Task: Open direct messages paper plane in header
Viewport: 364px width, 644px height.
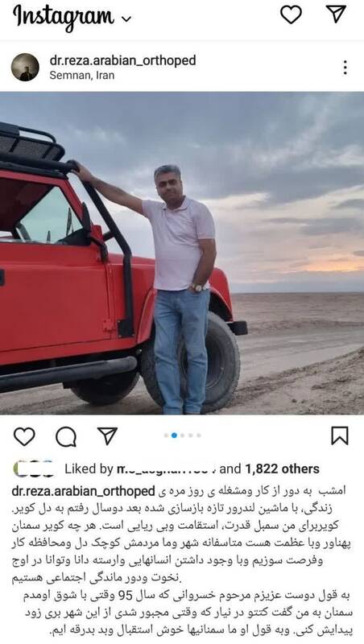Action: click(x=336, y=14)
